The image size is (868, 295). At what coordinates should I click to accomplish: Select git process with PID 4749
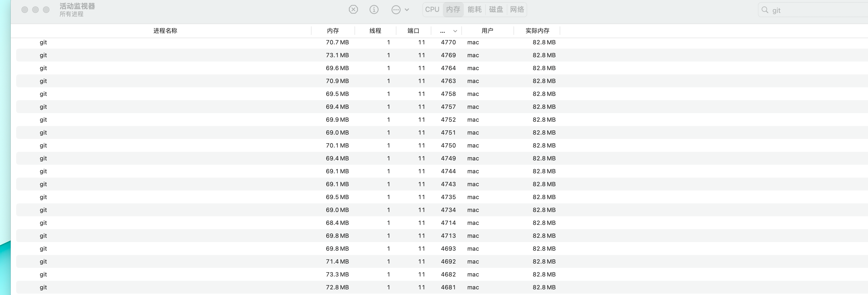point(442,158)
